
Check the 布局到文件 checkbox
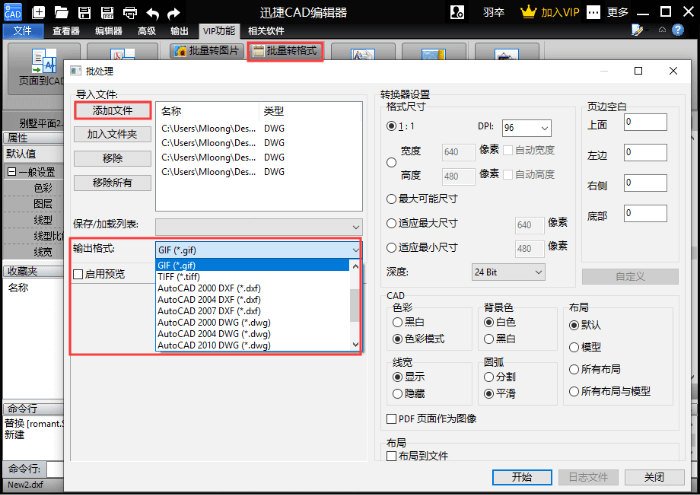pyautogui.click(x=392, y=456)
